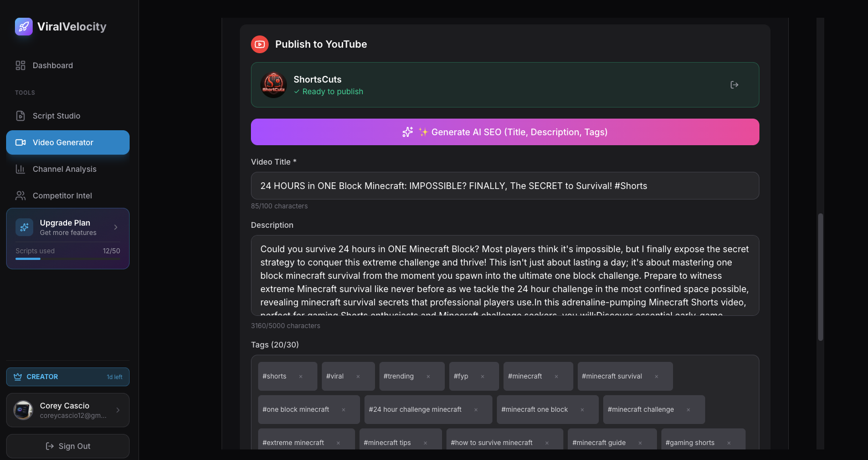Disconnect the ShortsCuts channel via logout icon
Viewport: 868px width, 460px height.
(x=735, y=84)
